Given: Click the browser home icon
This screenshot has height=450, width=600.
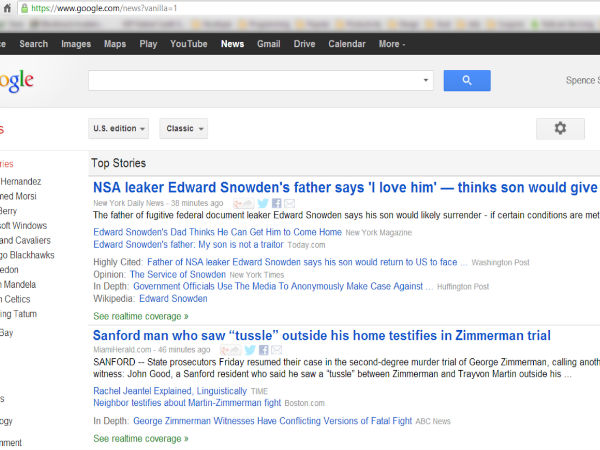Looking at the screenshot, I should [x=7, y=8].
